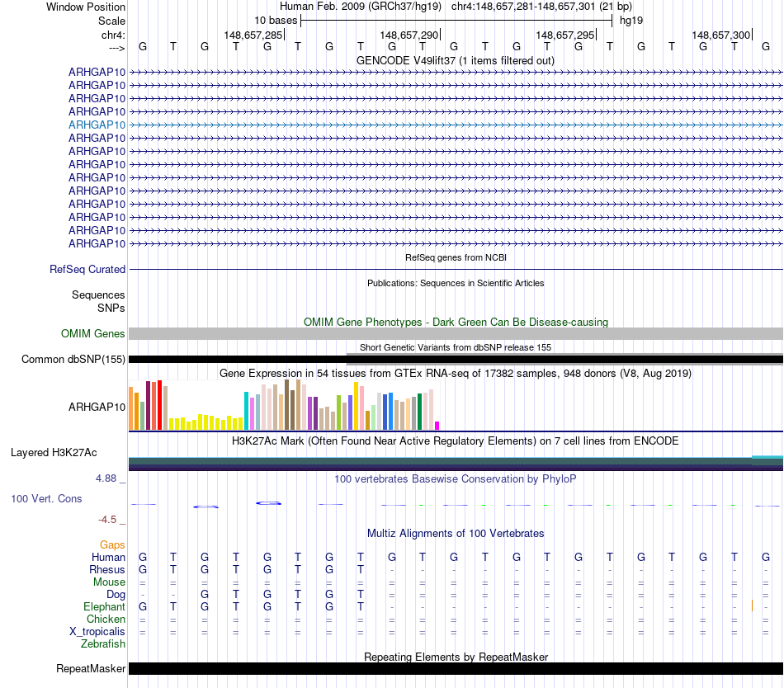The height and width of the screenshot is (688, 784).
Task: Click the Common dbSNP(155) label
Action: point(73,359)
